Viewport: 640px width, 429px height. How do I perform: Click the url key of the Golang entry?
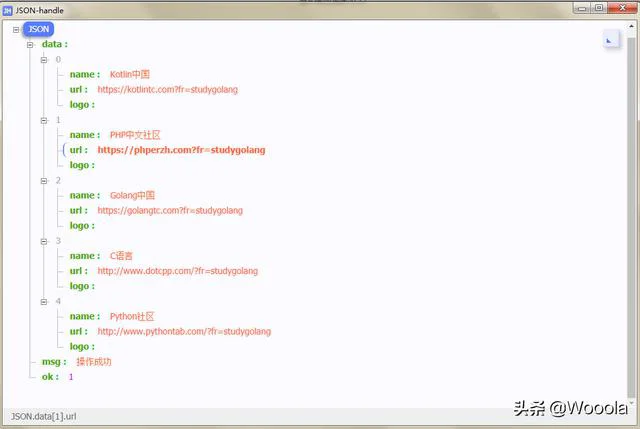click(x=78, y=210)
